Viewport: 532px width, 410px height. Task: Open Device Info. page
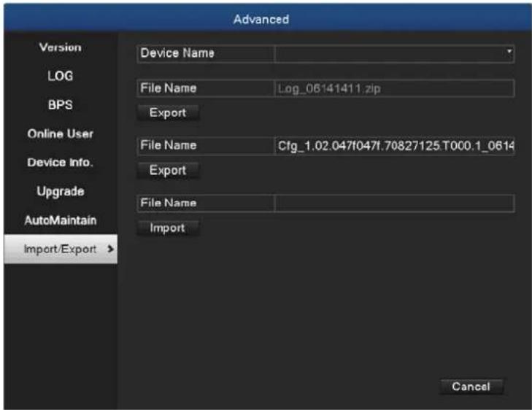click(61, 163)
